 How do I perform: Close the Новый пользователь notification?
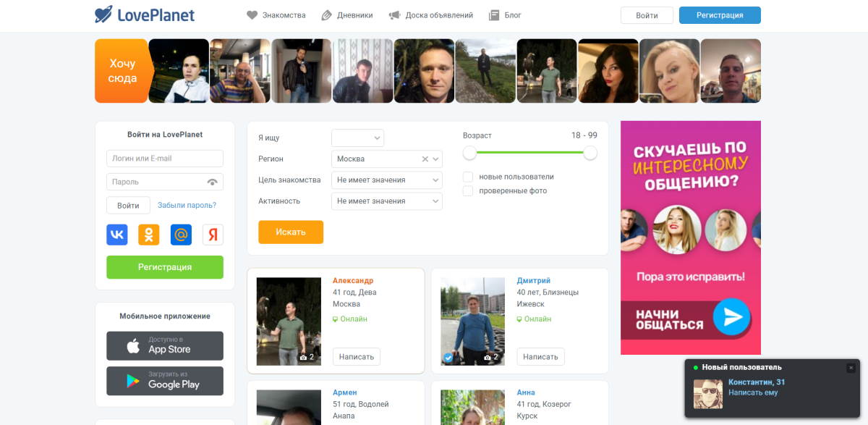coord(851,368)
